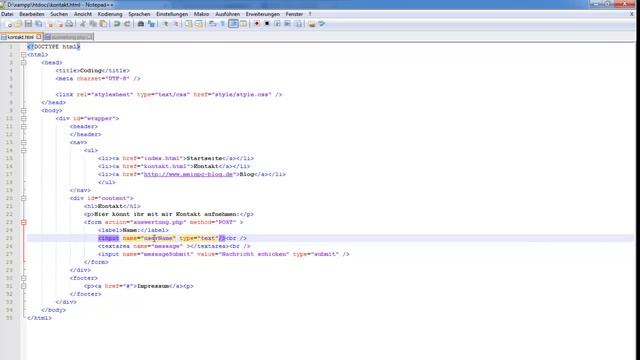This screenshot has height=360, width=640.
Task: Toggle the button right of indent guide
Action: coord(243,24)
